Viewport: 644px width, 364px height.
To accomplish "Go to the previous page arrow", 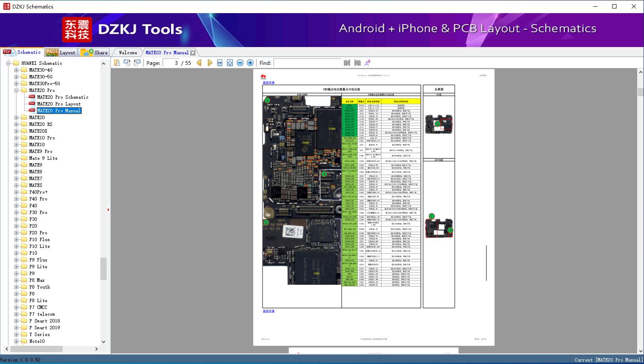I will [x=199, y=63].
